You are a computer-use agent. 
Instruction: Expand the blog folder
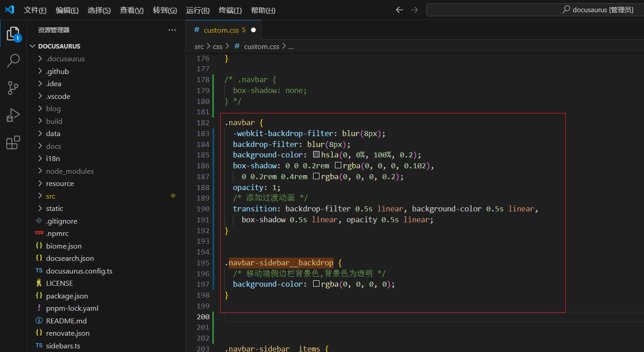(x=40, y=108)
